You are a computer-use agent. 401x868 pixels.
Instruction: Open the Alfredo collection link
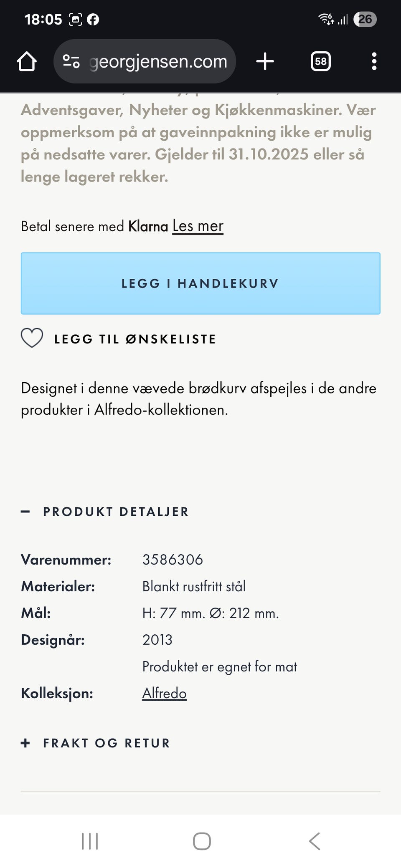(x=164, y=693)
